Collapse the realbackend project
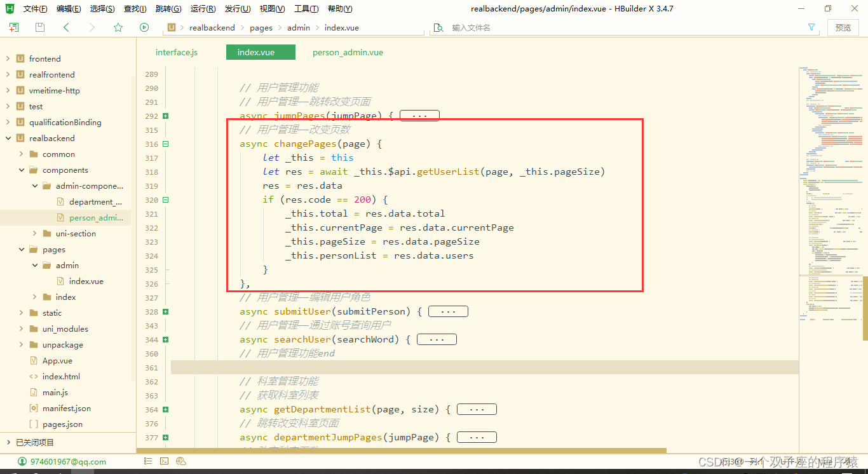The image size is (868, 474). (x=8, y=138)
